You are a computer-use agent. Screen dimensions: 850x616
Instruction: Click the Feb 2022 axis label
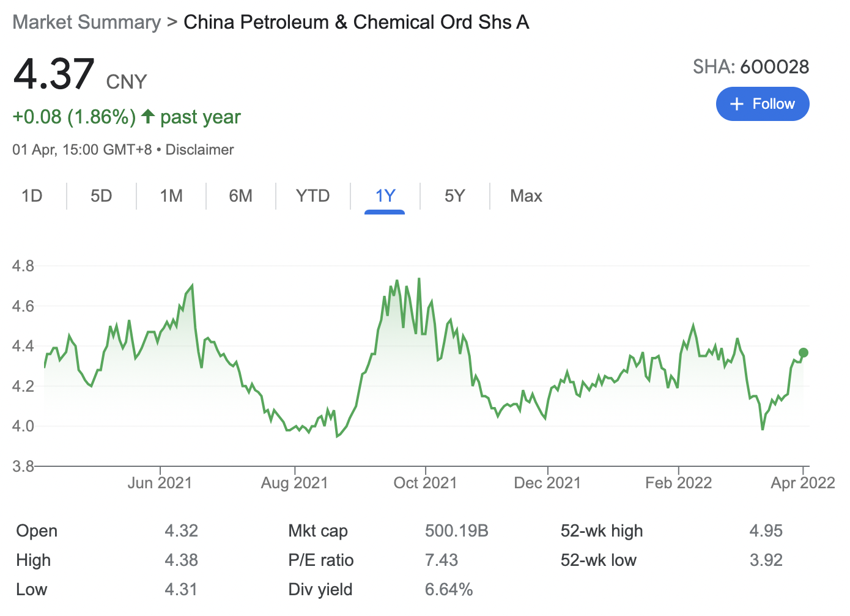678,483
